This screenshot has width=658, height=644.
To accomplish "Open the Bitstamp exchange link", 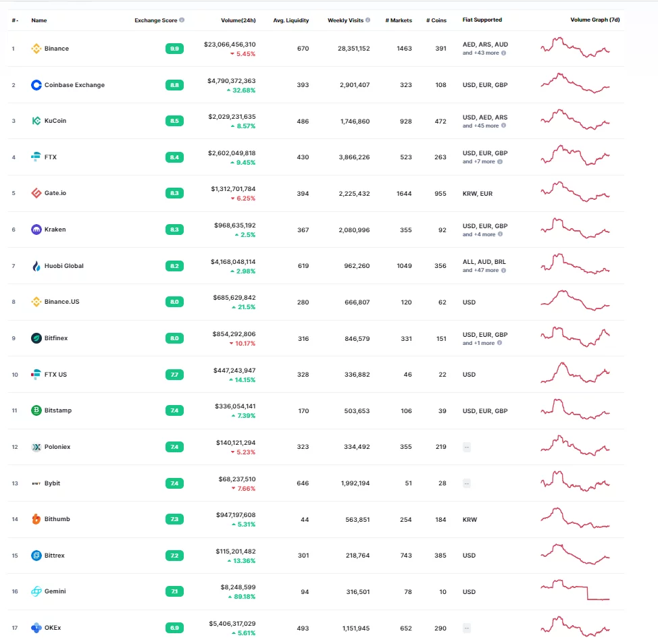I will pos(57,410).
